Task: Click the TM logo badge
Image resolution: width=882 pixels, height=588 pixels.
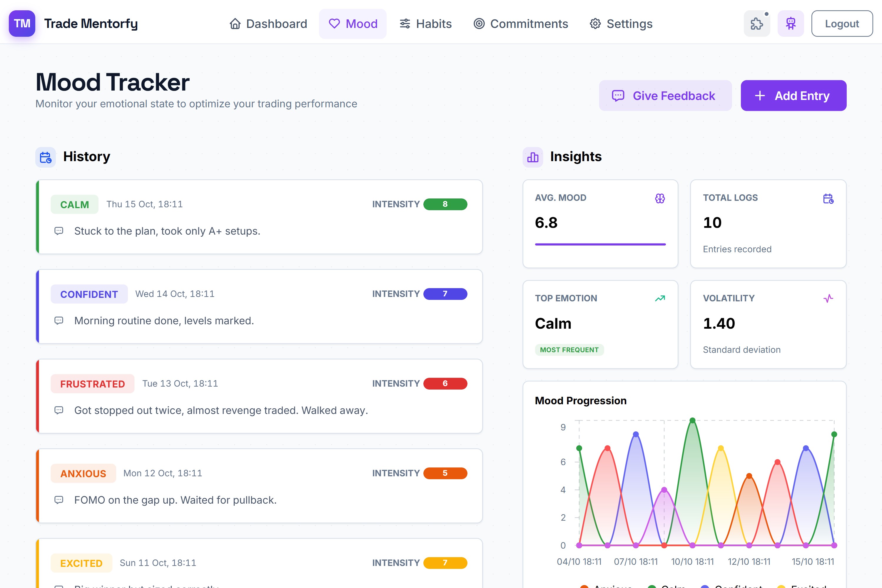Action: coord(22,24)
